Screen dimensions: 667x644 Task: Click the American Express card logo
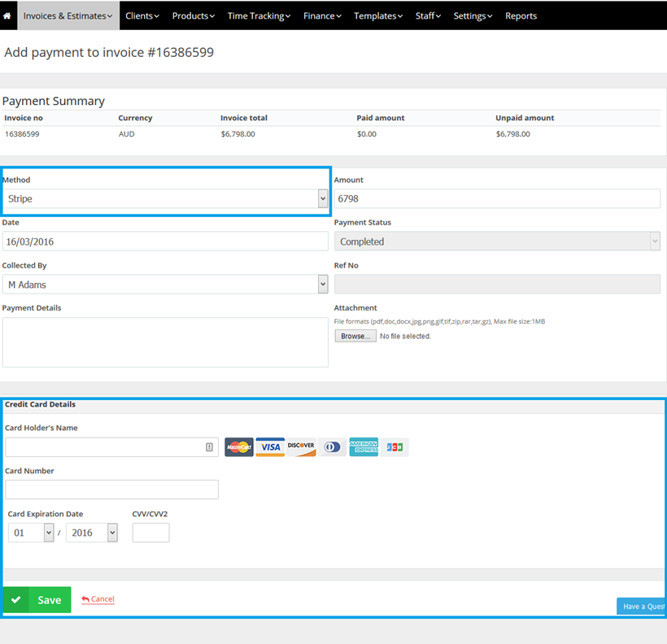point(364,447)
